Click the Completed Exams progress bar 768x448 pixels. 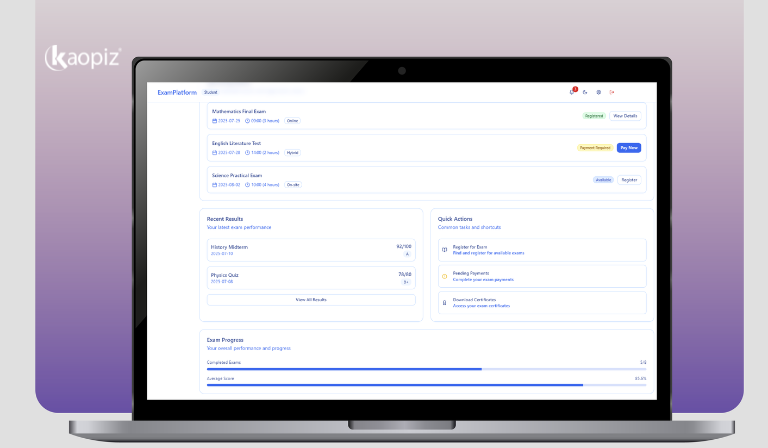426,369
